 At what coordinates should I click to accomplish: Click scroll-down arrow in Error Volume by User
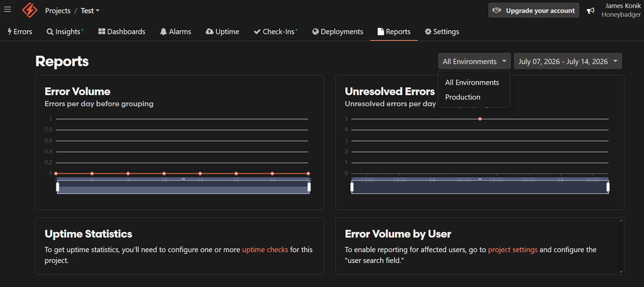[x=621, y=272]
